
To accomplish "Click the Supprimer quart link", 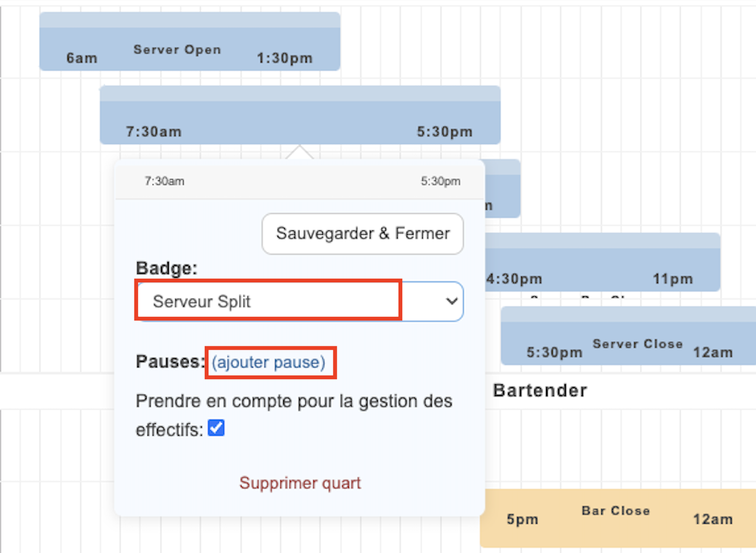I will pos(300,483).
